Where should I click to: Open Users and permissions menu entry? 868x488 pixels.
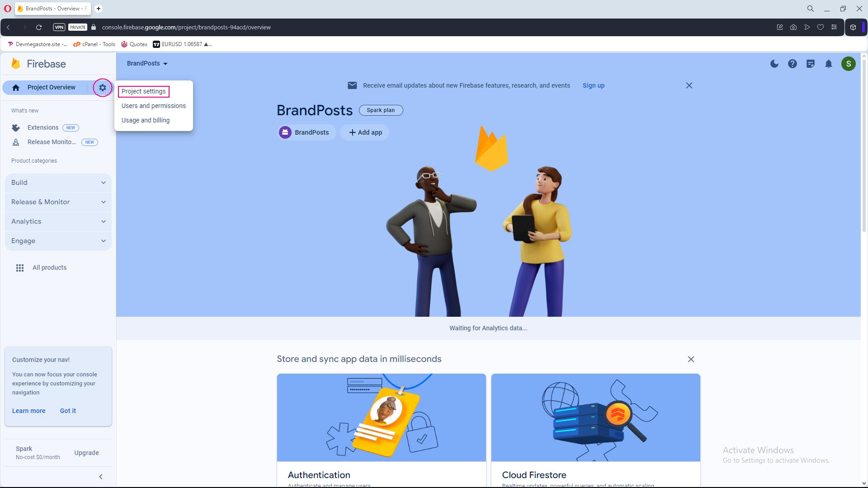tap(154, 106)
